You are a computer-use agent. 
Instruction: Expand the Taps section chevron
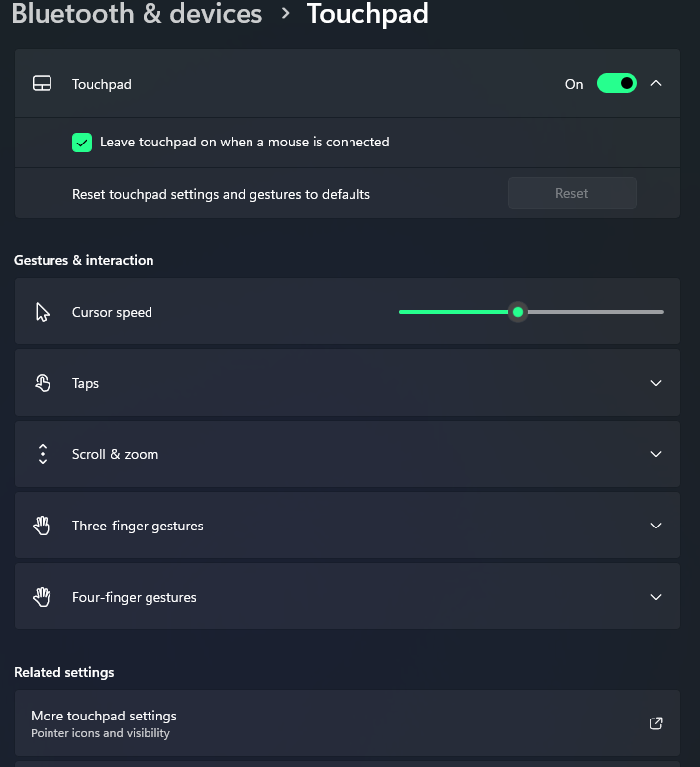click(x=656, y=383)
